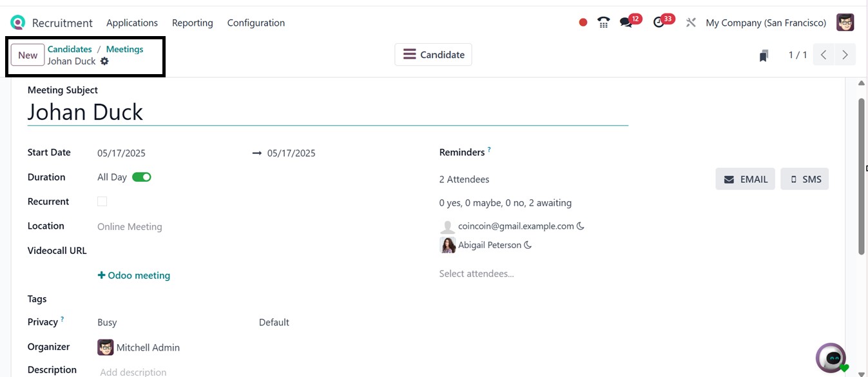
Task: Open the Default privacy dropdown
Action: 274,322
